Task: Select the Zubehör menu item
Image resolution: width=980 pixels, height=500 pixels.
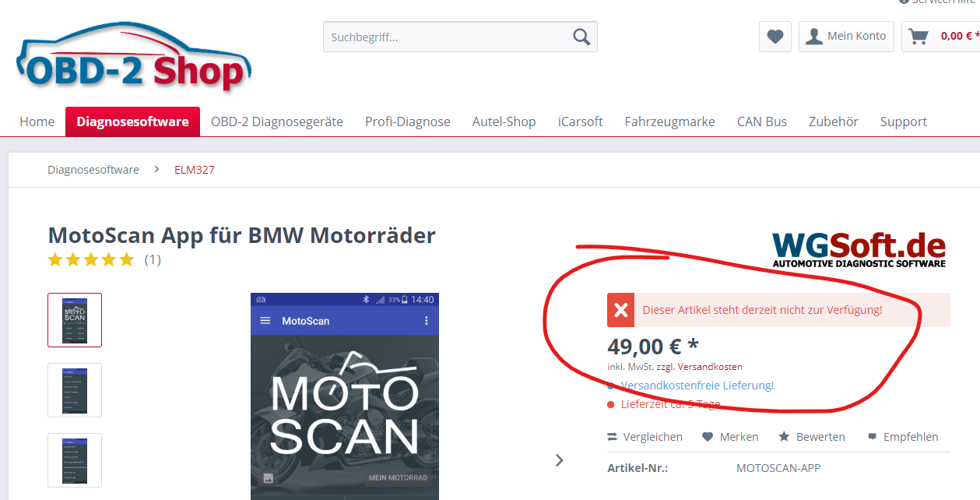Action: point(834,121)
